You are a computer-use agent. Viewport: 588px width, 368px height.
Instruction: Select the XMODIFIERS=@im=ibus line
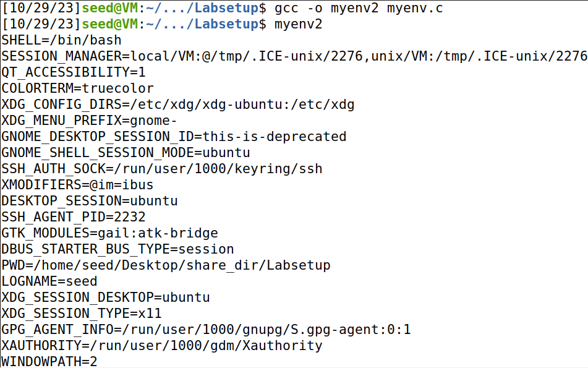coord(77,185)
